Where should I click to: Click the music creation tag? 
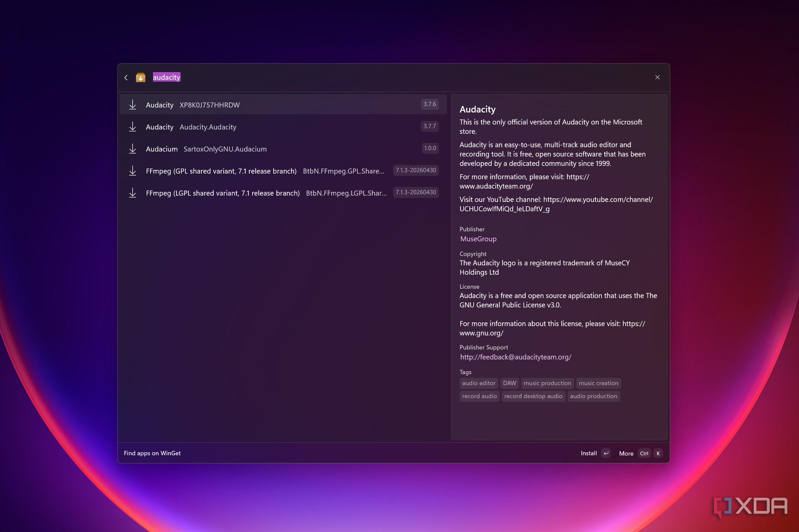(598, 383)
